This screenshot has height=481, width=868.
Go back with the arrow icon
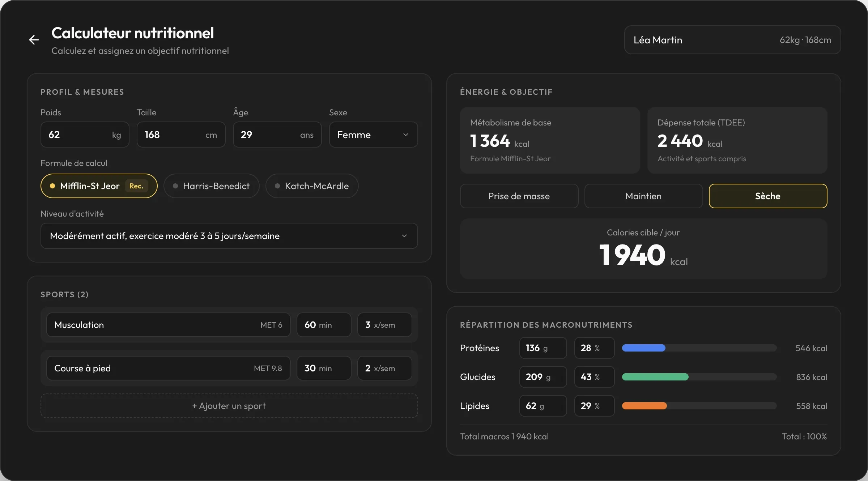point(34,40)
